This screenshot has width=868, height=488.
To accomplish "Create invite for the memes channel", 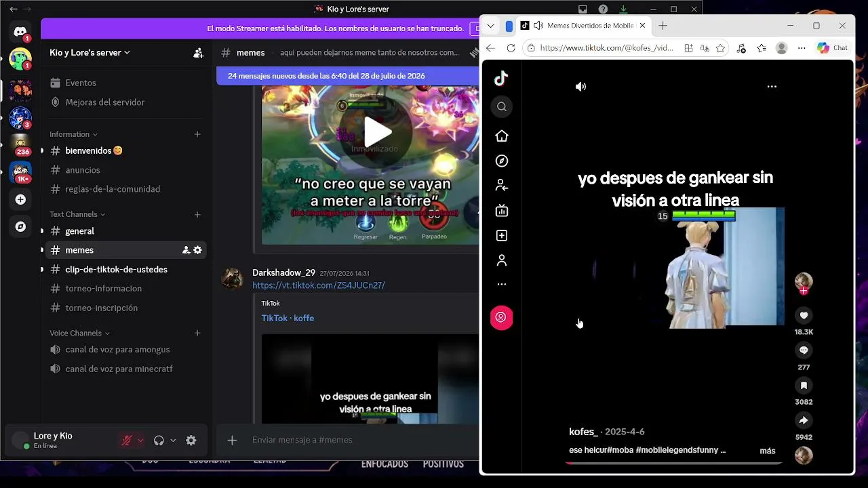I will tap(186, 250).
